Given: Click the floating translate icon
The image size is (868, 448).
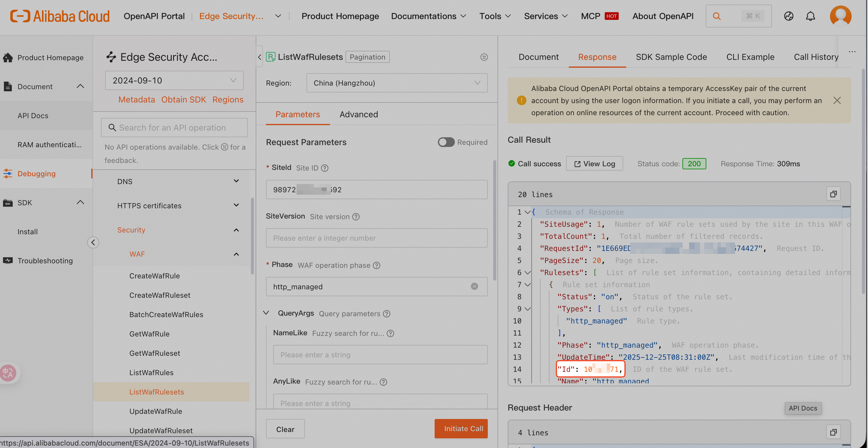Looking at the screenshot, I should tap(8, 373).
